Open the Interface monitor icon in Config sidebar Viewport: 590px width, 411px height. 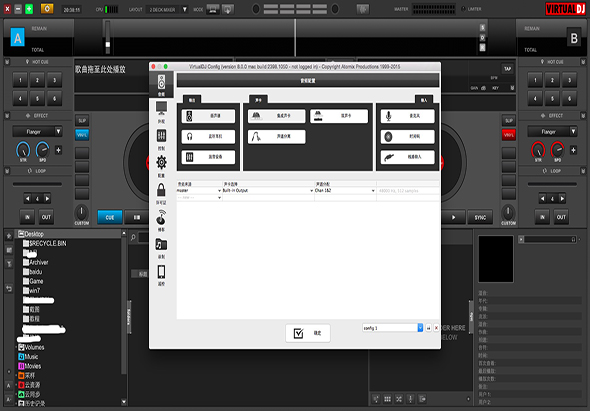pyautogui.click(x=161, y=112)
